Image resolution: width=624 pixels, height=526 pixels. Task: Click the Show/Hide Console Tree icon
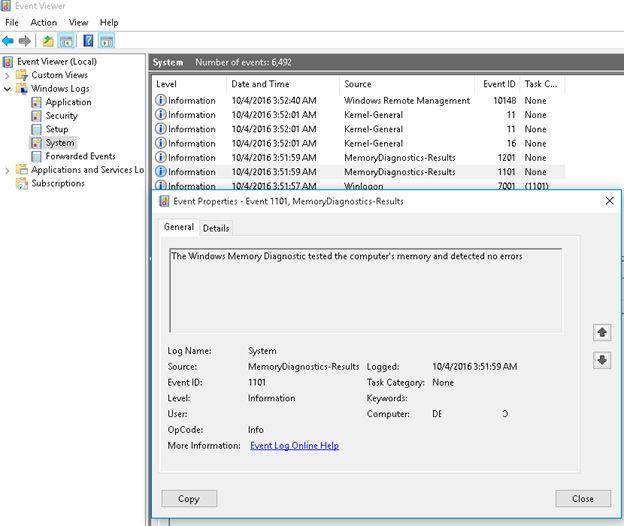(65, 41)
